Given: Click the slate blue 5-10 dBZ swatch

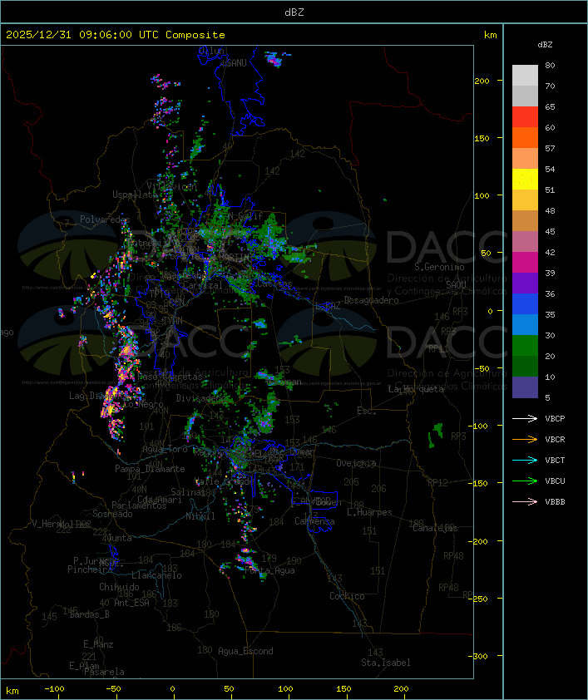Looking at the screenshot, I should coord(525,387).
